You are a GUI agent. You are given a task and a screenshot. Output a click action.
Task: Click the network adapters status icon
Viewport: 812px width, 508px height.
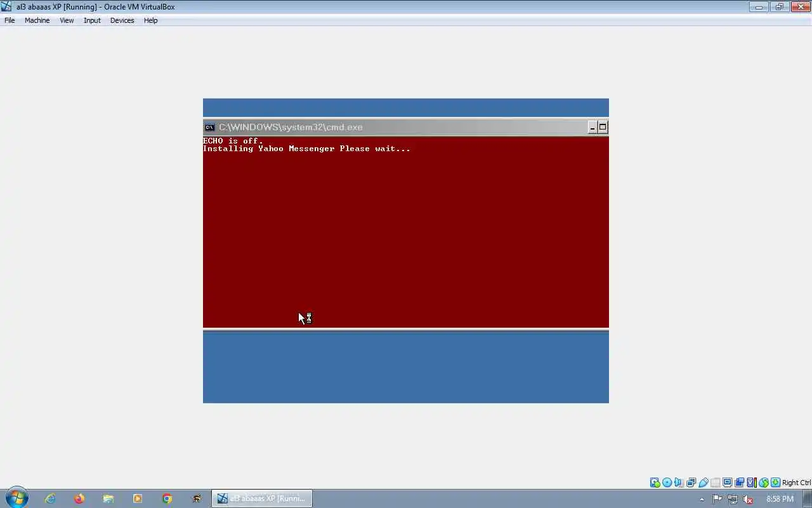pos(691,483)
